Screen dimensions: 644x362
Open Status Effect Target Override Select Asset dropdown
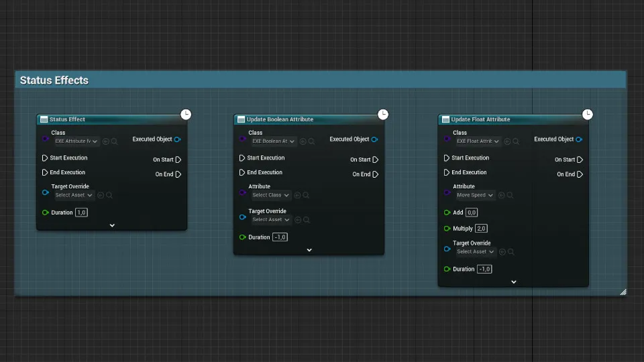coord(74,195)
